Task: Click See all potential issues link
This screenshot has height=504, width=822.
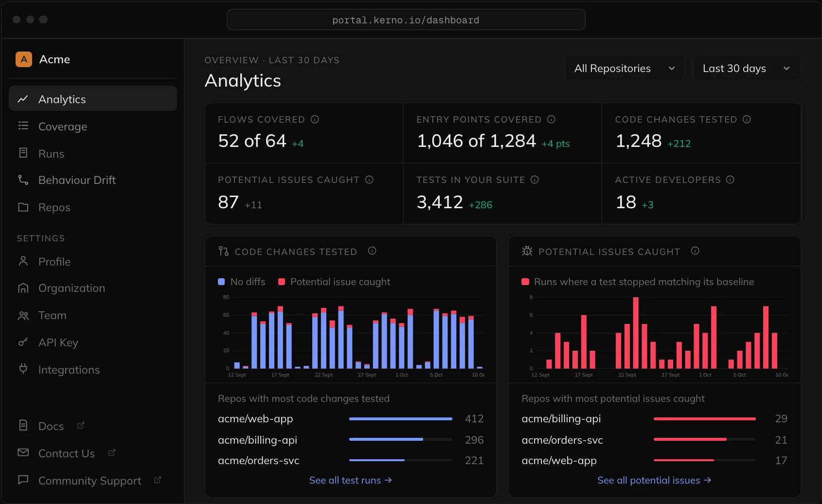Action: click(x=654, y=480)
